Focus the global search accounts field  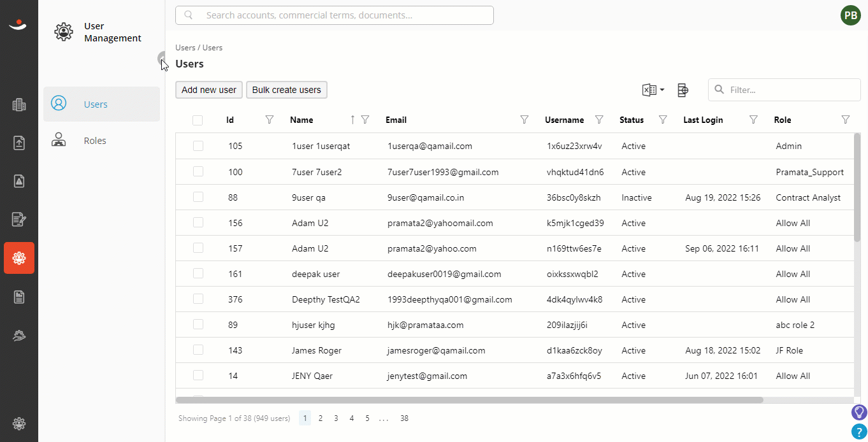click(335, 15)
